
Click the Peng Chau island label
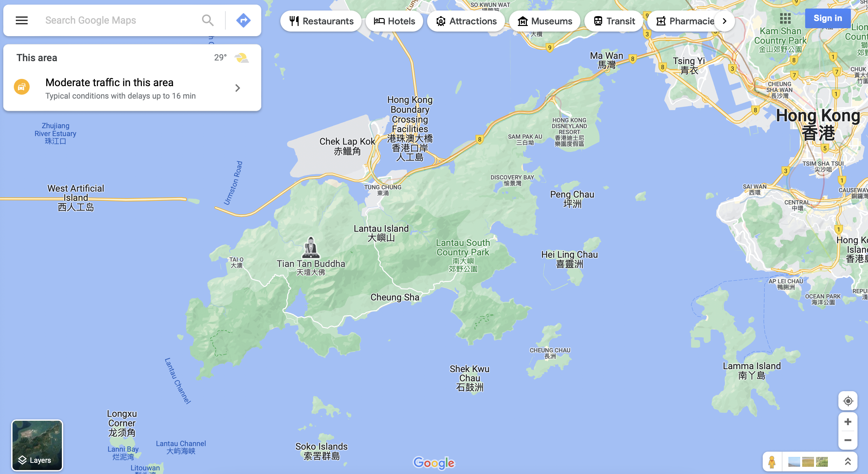pyautogui.click(x=572, y=199)
